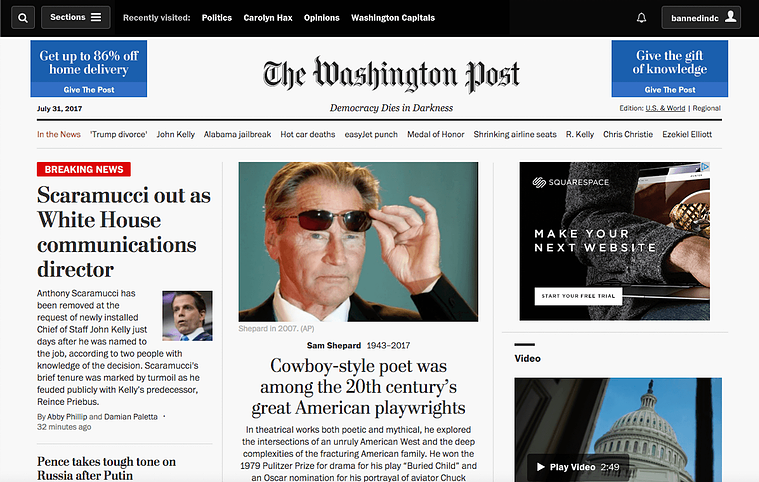Viewport: 759px width, 482px height.
Task: Click the AdChoices icon on Squarespace ad
Action: pyautogui.click(x=705, y=166)
